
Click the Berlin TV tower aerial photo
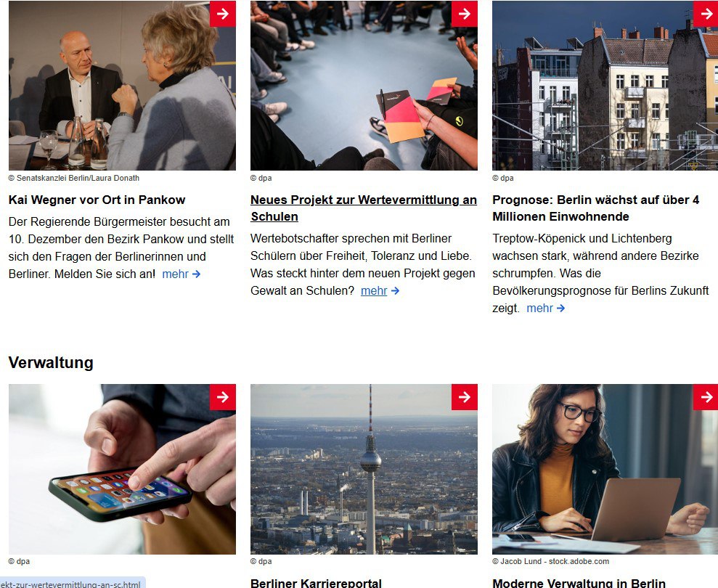pos(364,470)
